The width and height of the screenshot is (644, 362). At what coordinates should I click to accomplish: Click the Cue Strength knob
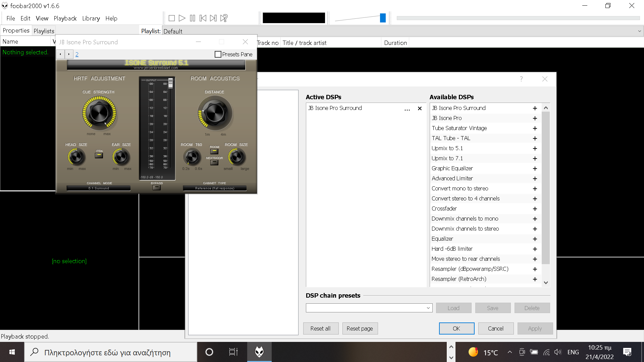pyautogui.click(x=99, y=113)
